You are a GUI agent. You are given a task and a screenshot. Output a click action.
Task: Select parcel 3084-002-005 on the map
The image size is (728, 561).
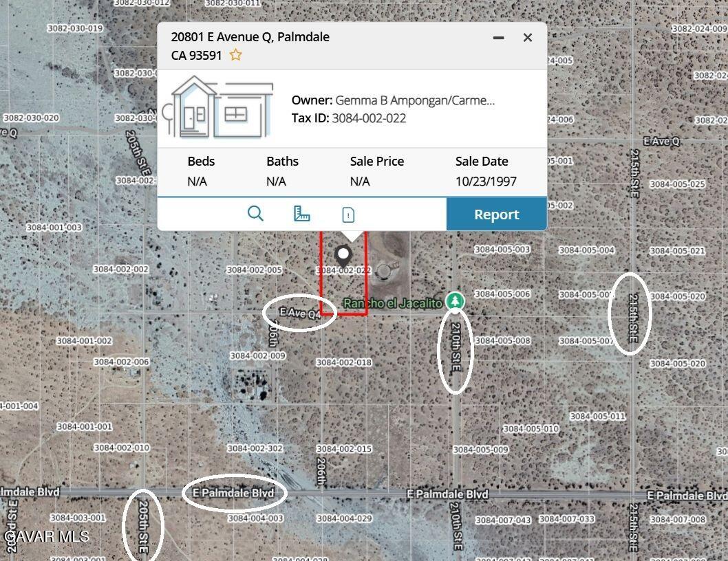pos(255,270)
